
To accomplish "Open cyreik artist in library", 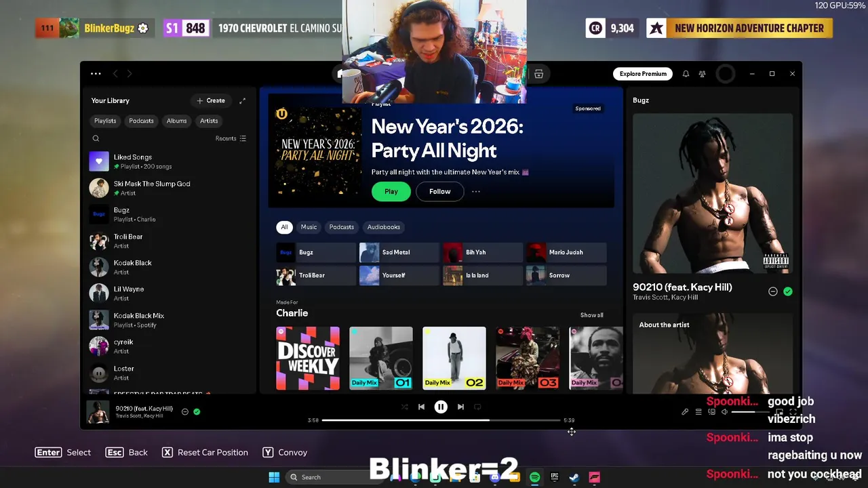I will point(170,346).
